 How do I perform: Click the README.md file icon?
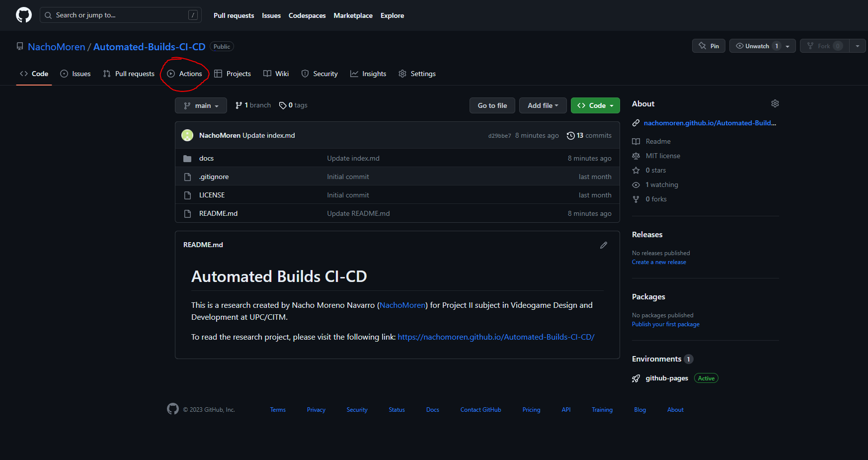(187, 214)
